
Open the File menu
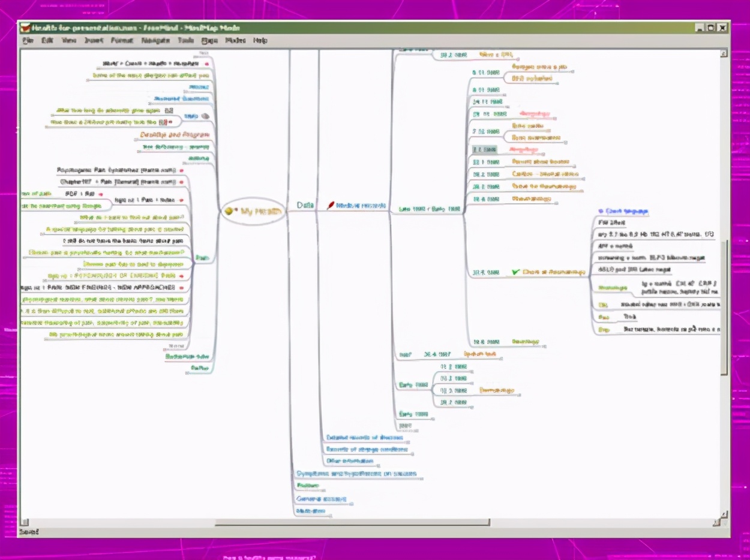coord(28,41)
